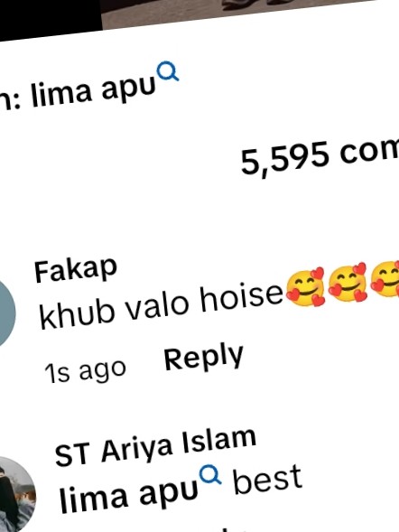The image size is (399, 532).
Task: Click the word "best" in Ariya's comment
Action: pyautogui.click(x=267, y=480)
